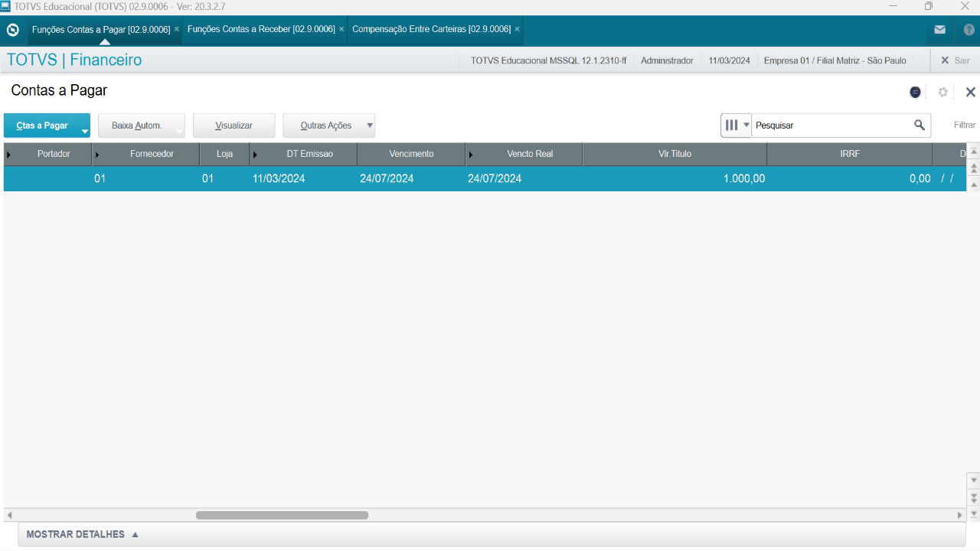Screen dimensions: 980x551
Task: Click the Vencto Real cell 24/07/2024
Action: click(524, 178)
